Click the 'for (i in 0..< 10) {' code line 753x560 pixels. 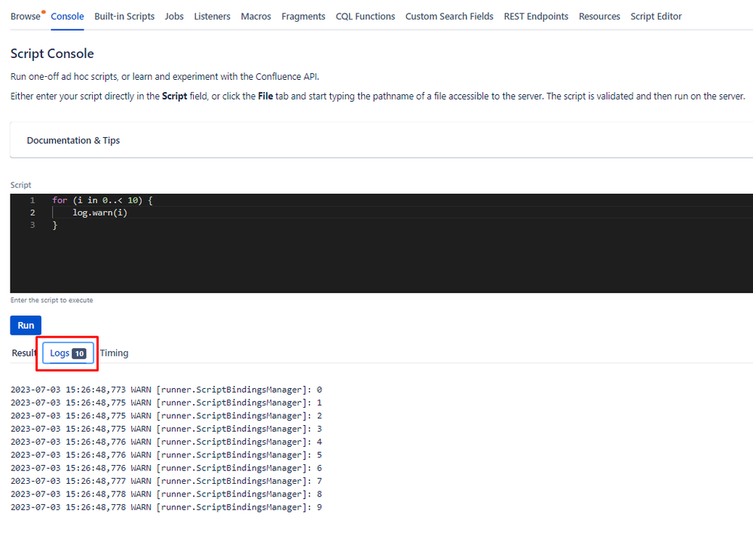click(103, 200)
